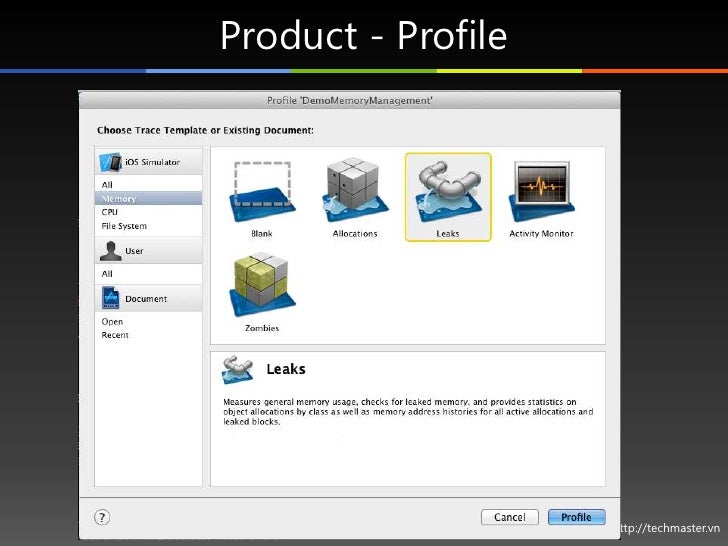Click the Allocations template label

(355, 234)
